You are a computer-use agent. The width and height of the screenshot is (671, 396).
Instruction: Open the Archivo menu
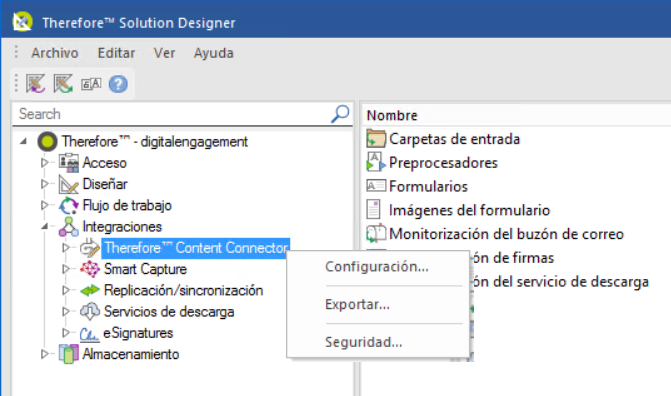pos(55,53)
